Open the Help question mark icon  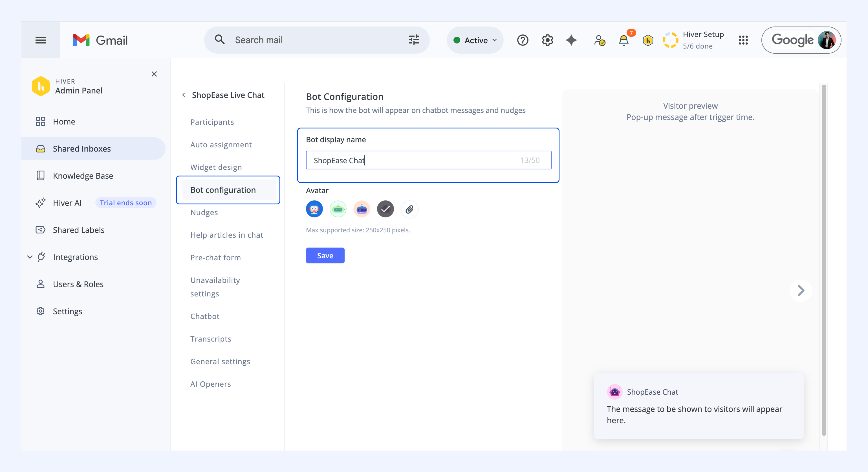(523, 40)
